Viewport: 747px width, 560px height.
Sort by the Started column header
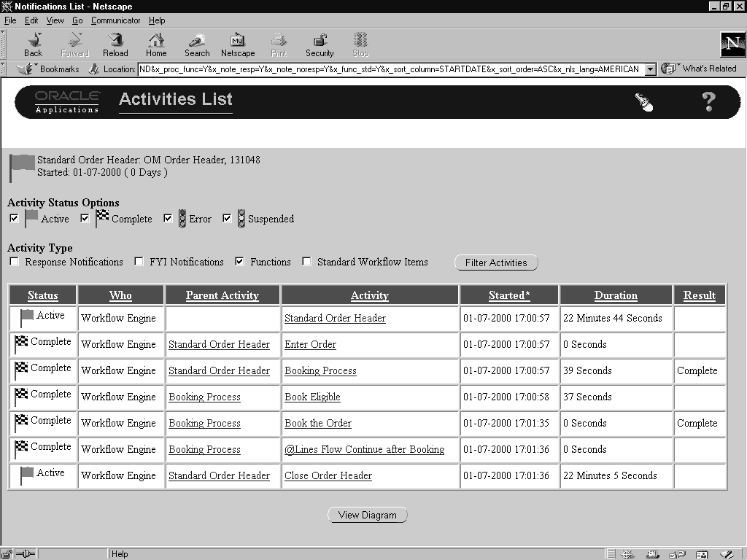pos(509,295)
